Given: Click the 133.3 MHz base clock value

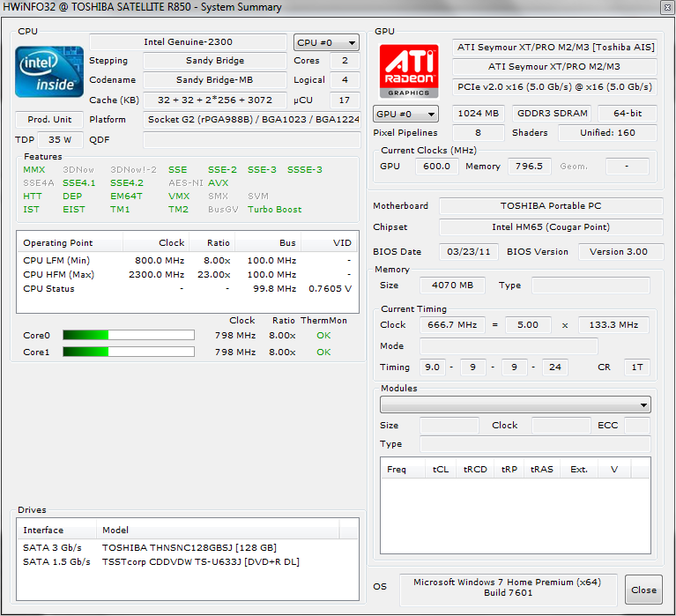Looking at the screenshot, I should click(x=613, y=325).
